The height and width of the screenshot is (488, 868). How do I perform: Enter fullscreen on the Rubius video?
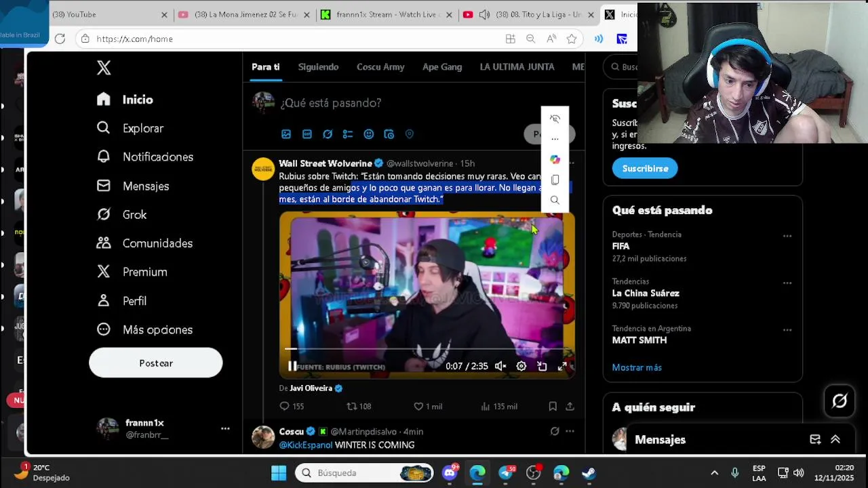coord(562,366)
